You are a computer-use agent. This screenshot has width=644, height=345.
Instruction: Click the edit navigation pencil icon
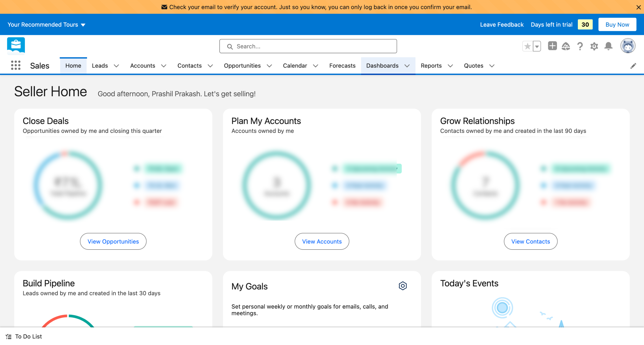[x=633, y=66]
